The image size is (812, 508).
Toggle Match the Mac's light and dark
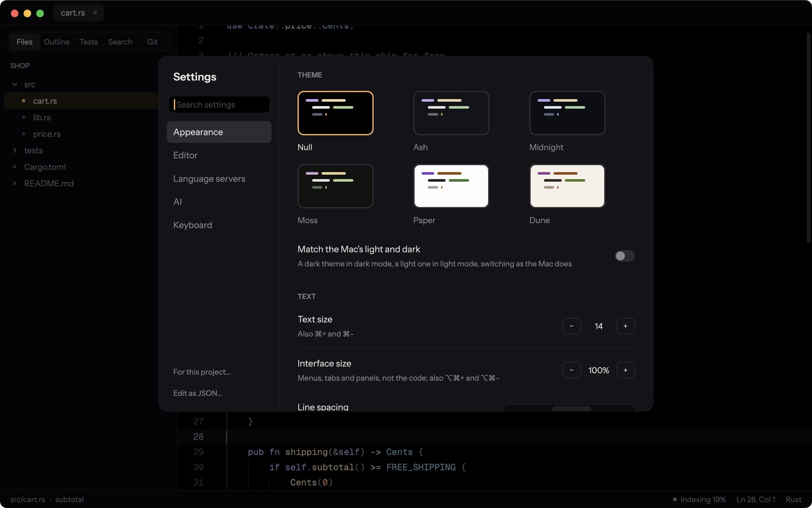pos(625,256)
